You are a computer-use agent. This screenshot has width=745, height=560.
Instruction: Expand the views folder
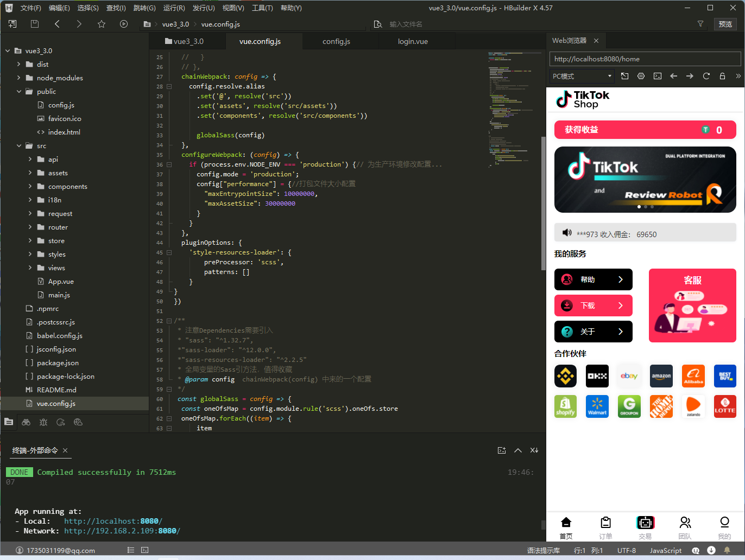[x=30, y=268]
